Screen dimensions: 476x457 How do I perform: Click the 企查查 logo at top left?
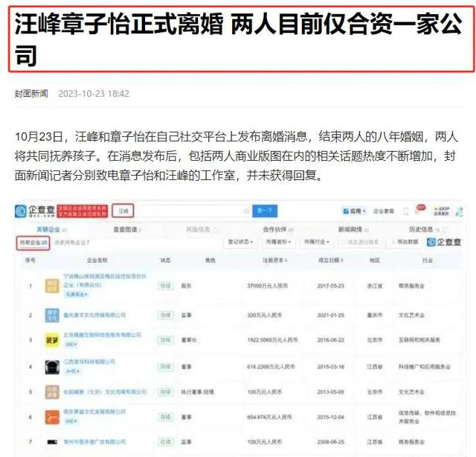coord(35,211)
